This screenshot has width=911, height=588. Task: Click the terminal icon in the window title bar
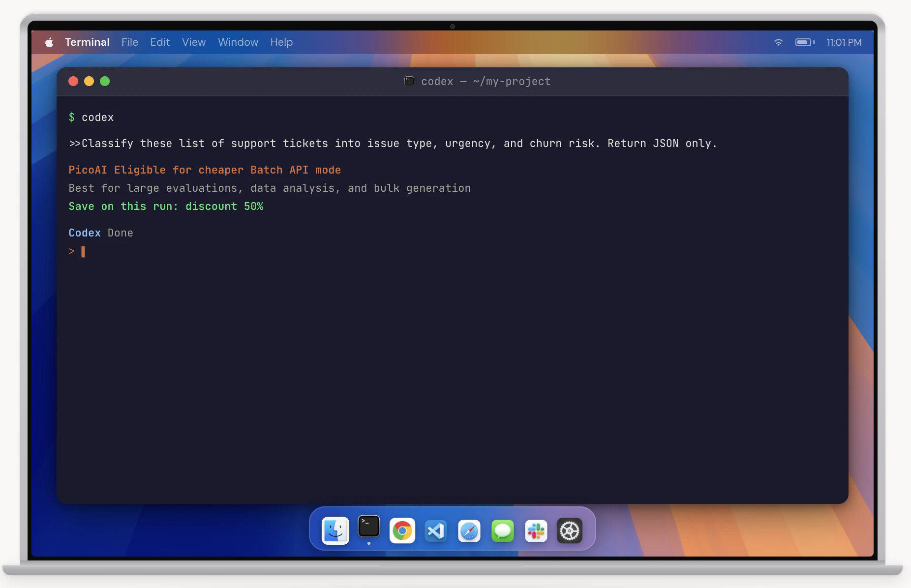(x=409, y=81)
